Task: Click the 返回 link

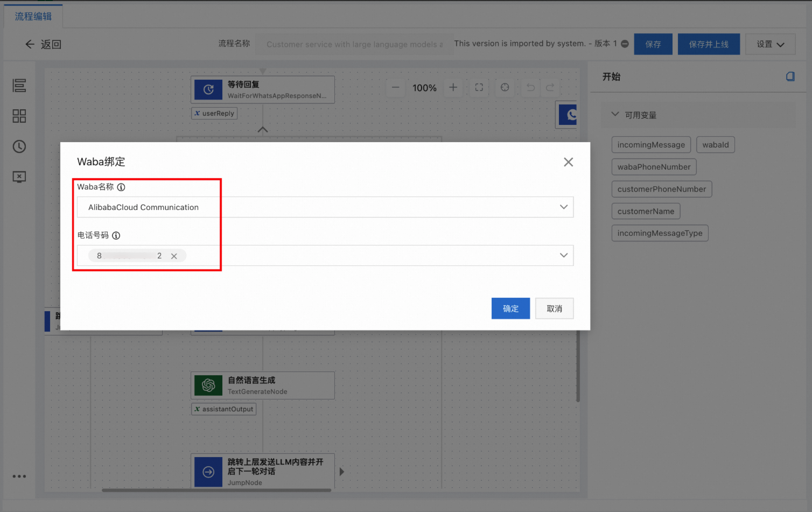Action: click(x=51, y=44)
